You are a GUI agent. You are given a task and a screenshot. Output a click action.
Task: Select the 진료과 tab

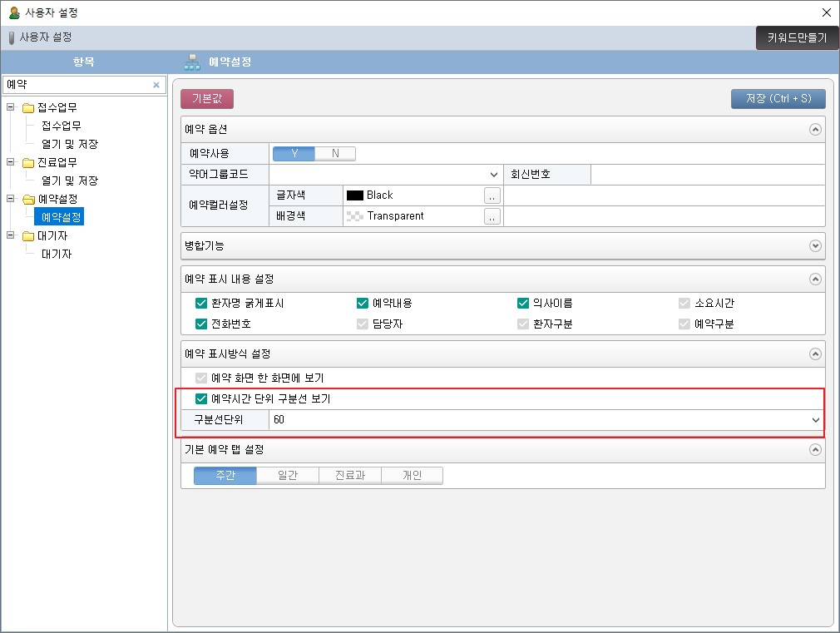(x=349, y=476)
